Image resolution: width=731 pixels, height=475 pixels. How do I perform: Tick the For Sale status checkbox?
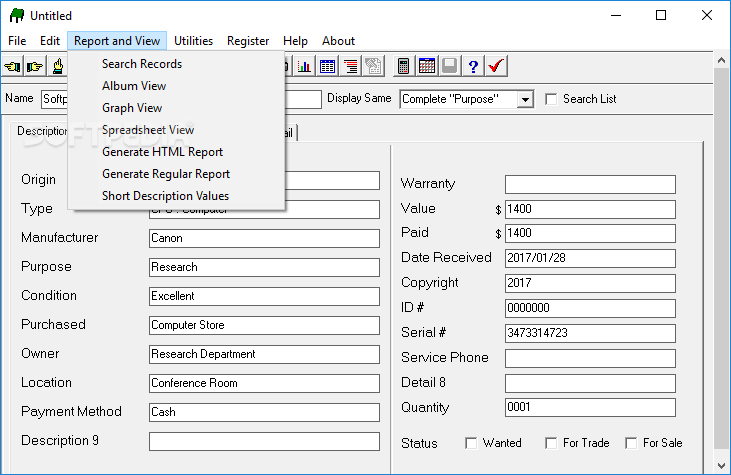pyautogui.click(x=631, y=443)
